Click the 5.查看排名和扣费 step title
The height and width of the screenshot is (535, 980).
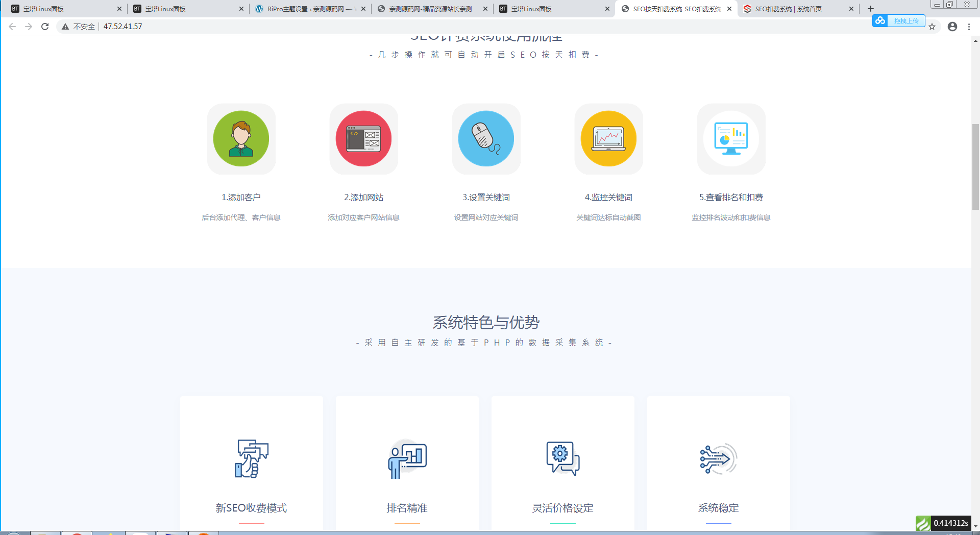pyautogui.click(x=731, y=198)
